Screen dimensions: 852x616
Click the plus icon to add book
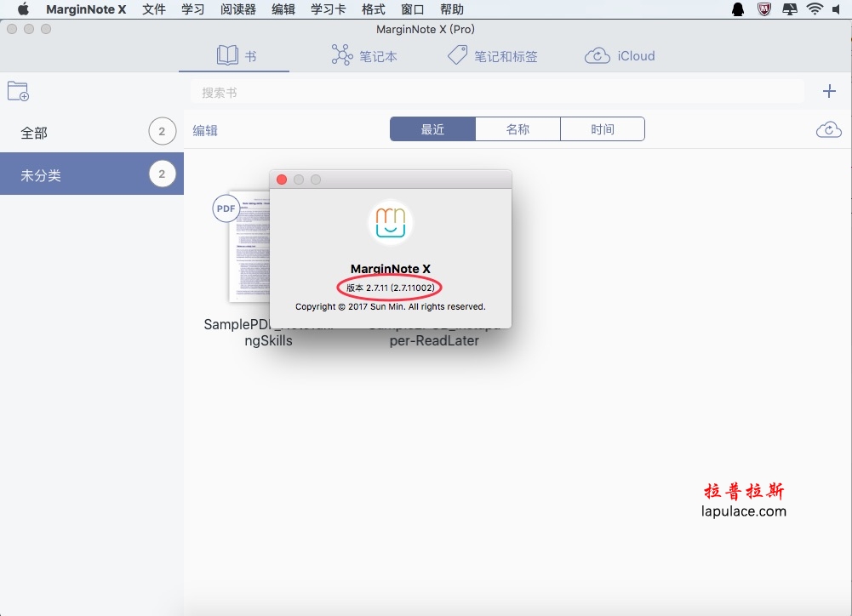tap(829, 91)
